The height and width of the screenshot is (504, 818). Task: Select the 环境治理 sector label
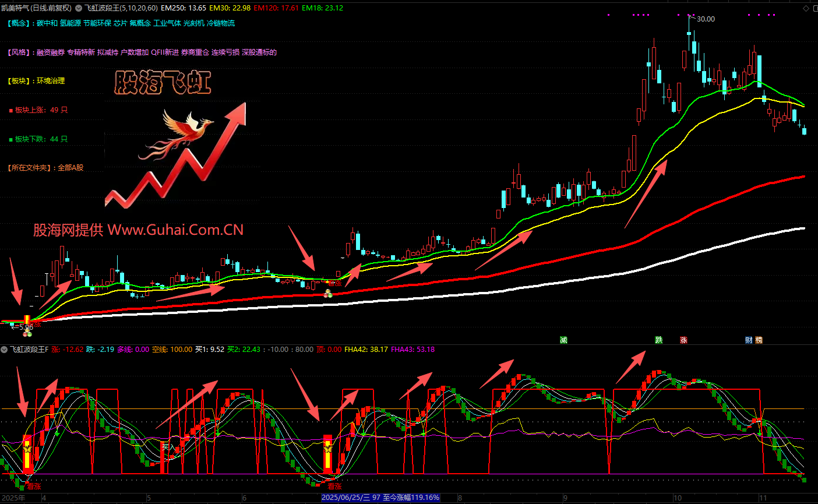coord(51,81)
